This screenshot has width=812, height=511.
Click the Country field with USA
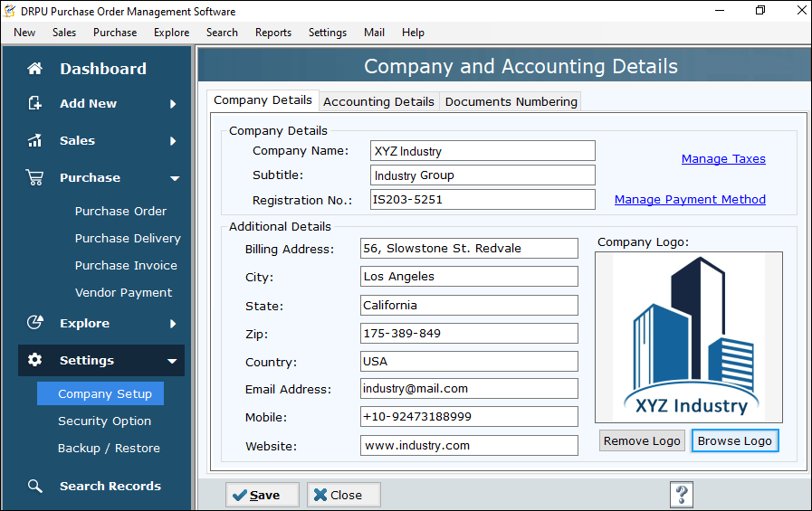click(469, 361)
